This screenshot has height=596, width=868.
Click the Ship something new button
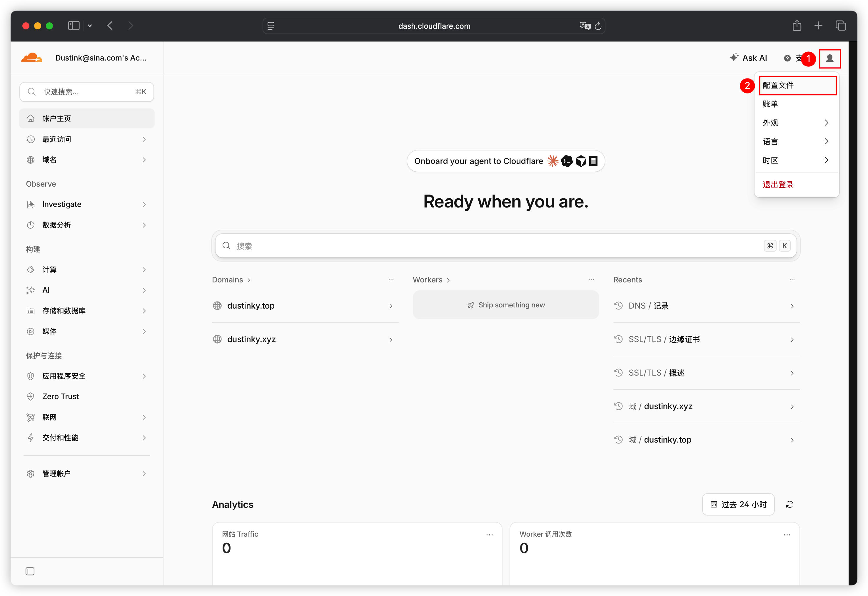[x=505, y=305]
